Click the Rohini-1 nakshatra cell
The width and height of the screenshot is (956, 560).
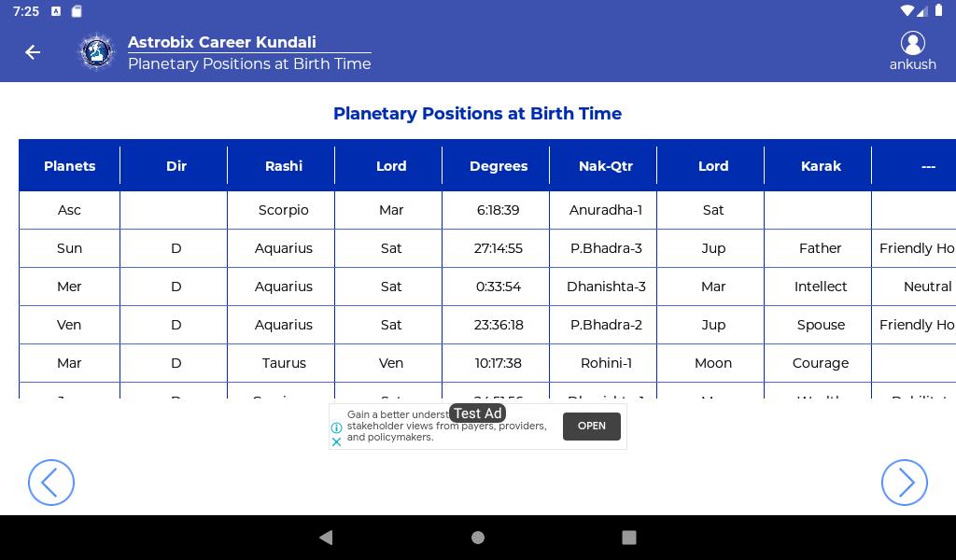[x=605, y=363]
